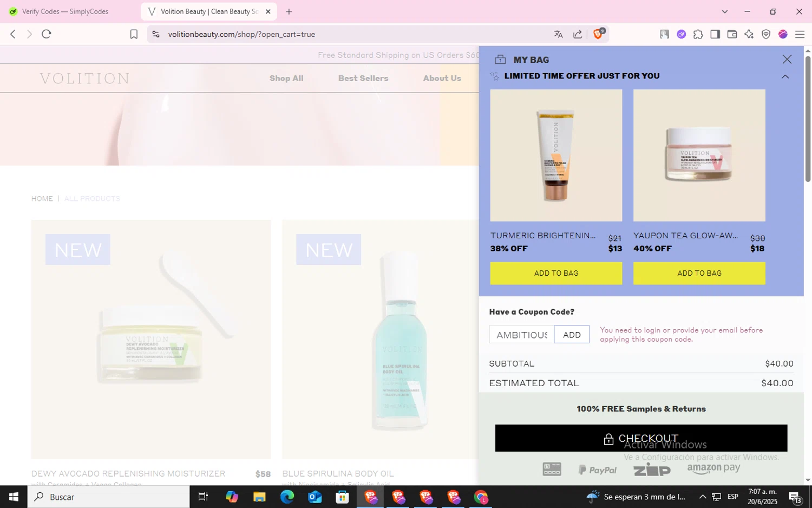Go back with the browser back arrow
The width and height of the screenshot is (812, 508).
[x=13, y=34]
